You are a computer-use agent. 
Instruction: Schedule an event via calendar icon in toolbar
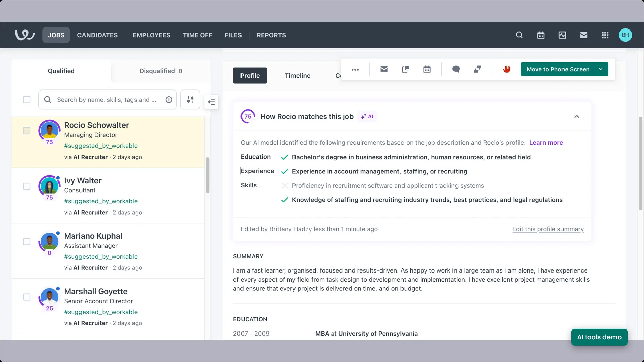(427, 69)
